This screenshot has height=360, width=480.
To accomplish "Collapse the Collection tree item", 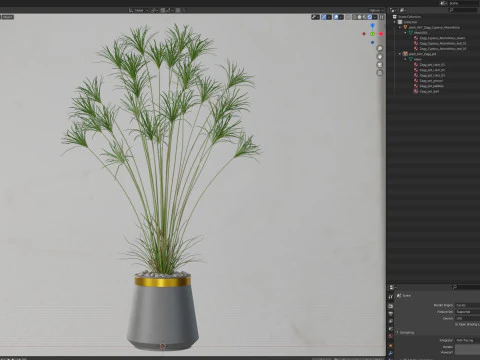I will [x=395, y=22].
